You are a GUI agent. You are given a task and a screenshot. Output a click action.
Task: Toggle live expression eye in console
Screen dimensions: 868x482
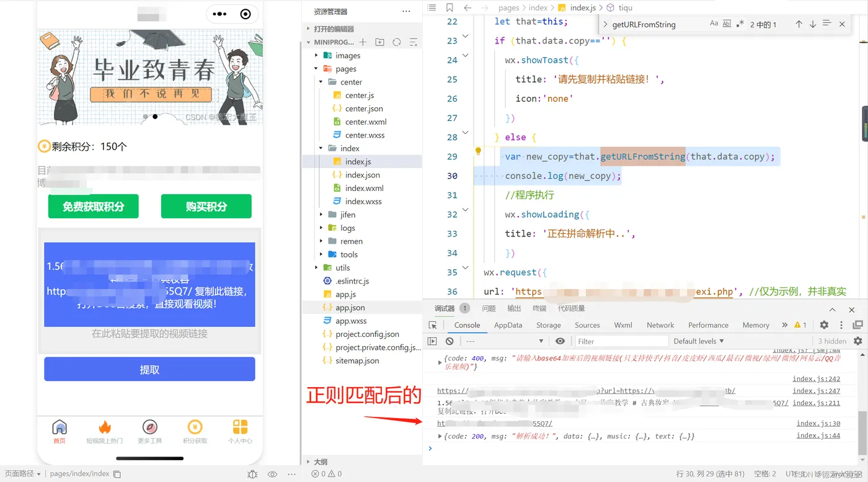pyautogui.click(x=560, y=341)
